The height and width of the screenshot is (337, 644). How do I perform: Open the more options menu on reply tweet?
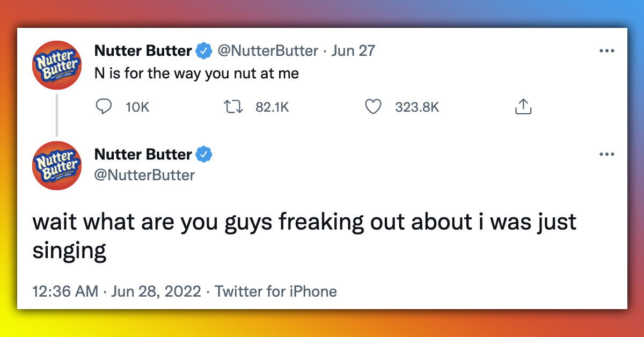pos(607,155)
